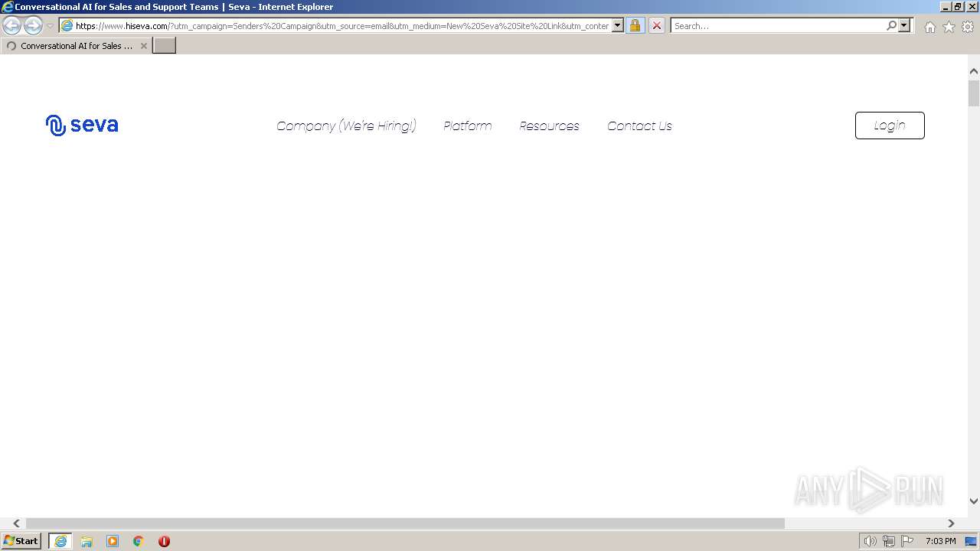Viewport: 980px width, 551px height.
Task: Click the volume speaker tray icon
Action: (x=870, y=541)
